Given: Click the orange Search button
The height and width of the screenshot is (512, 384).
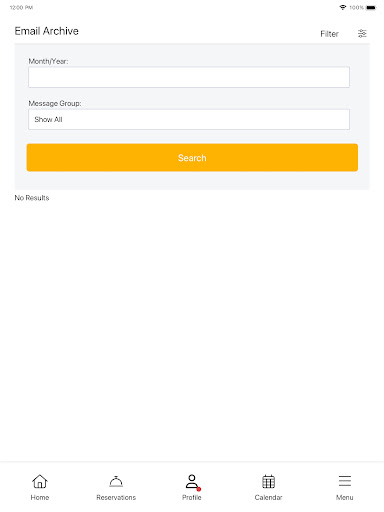Looking at the screenshot, I should (x=192, y=158).
